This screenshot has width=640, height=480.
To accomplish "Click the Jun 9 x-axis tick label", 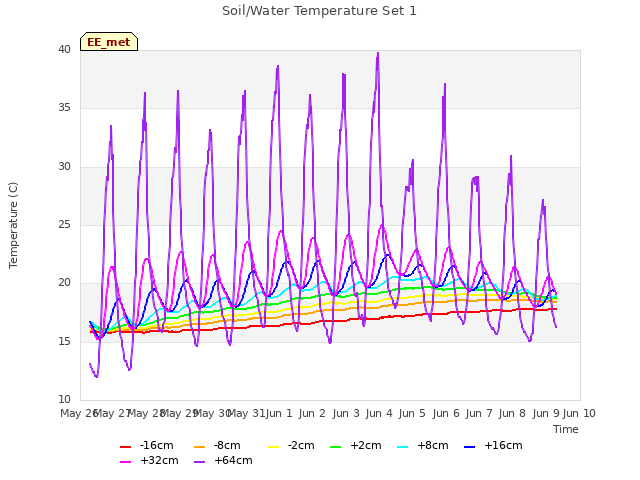I will [x=546, y=413].
